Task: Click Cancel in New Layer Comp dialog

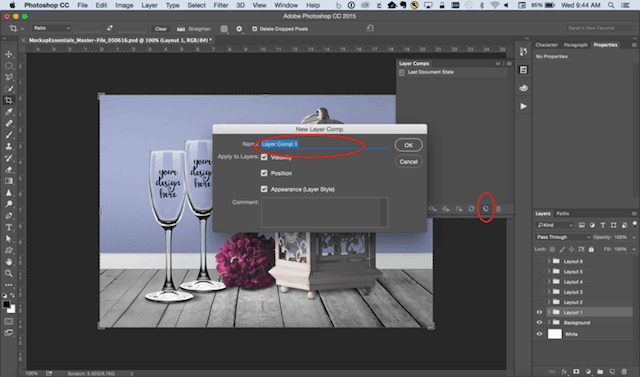Action: tap(409, 162)
